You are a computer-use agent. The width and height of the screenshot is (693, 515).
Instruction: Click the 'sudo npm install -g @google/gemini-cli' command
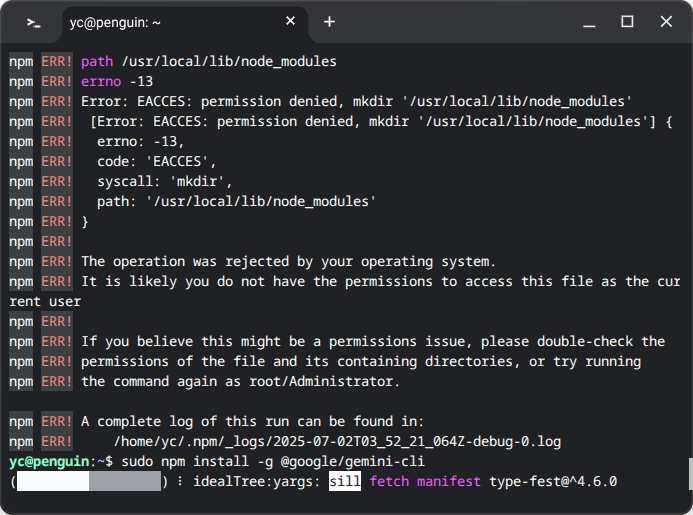coord(273,461)
